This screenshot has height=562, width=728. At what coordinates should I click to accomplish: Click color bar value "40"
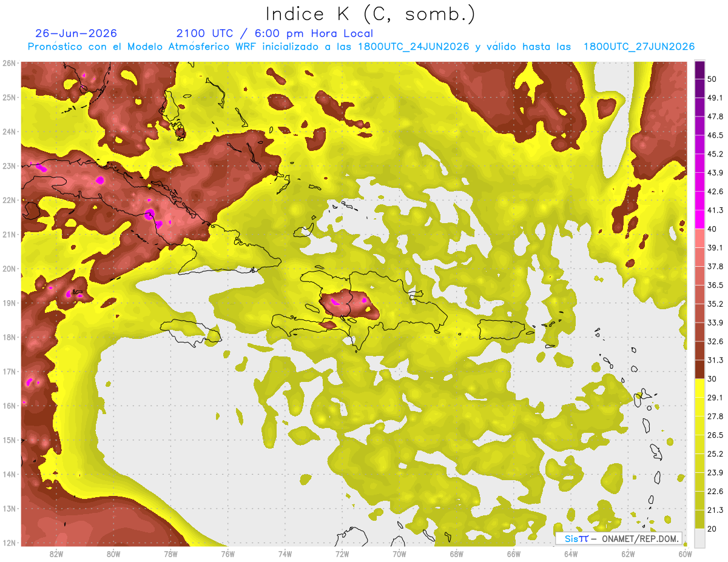point(712,229)
